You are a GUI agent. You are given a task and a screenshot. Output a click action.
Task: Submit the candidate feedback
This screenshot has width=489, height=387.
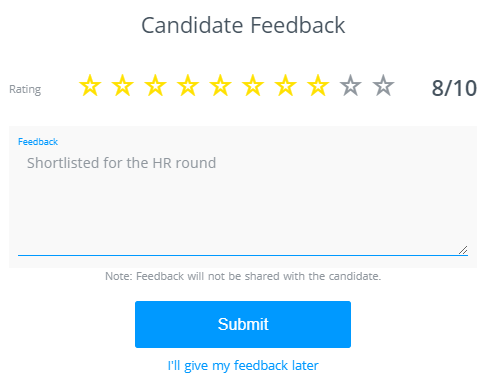(243, 324)
